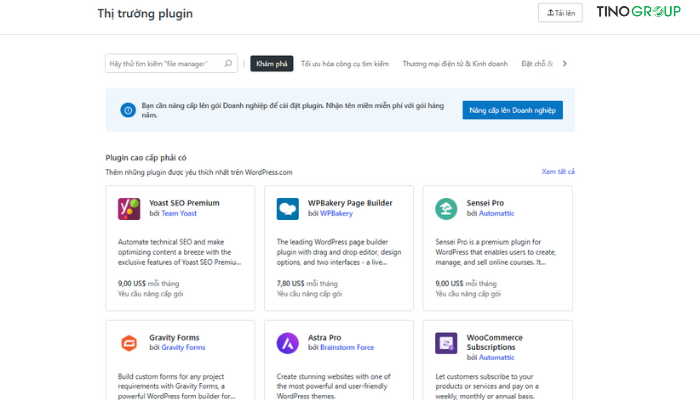
Task: Click Nâng cấp lên Doanh nghiệp button
Action: pyautogui.click(x=512, y=110)
